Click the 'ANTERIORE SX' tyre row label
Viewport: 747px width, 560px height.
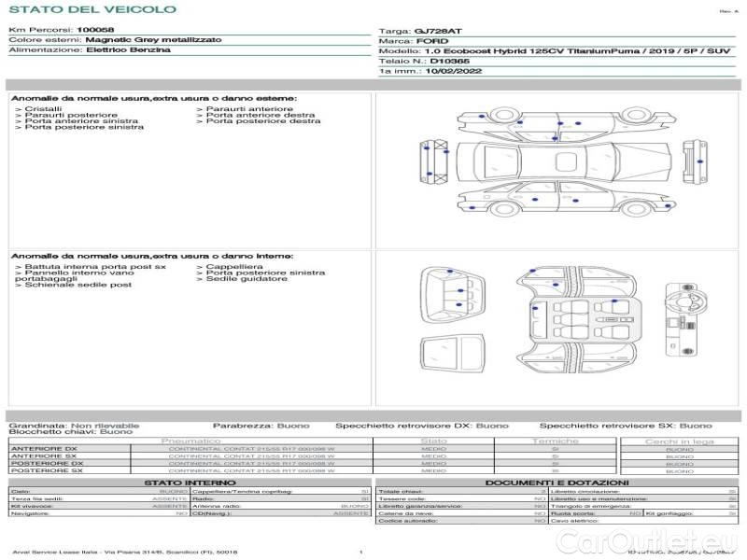43,456
